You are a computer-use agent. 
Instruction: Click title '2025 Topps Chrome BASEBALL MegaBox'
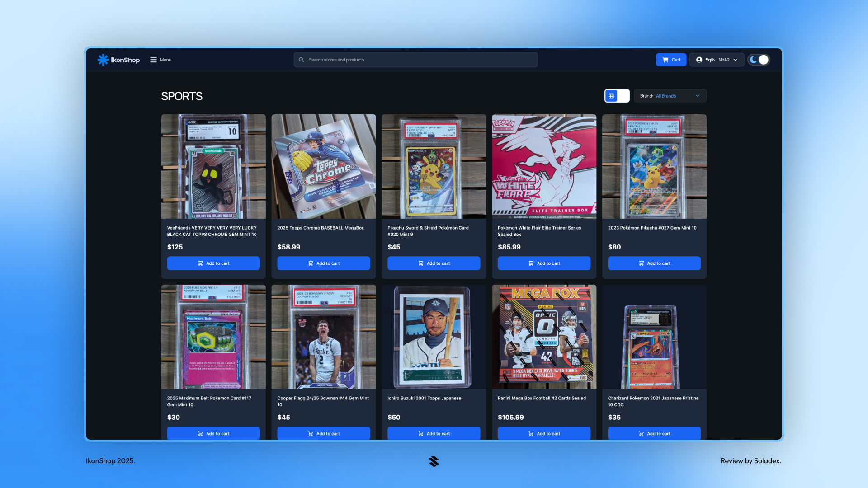[x=321, y=228]
